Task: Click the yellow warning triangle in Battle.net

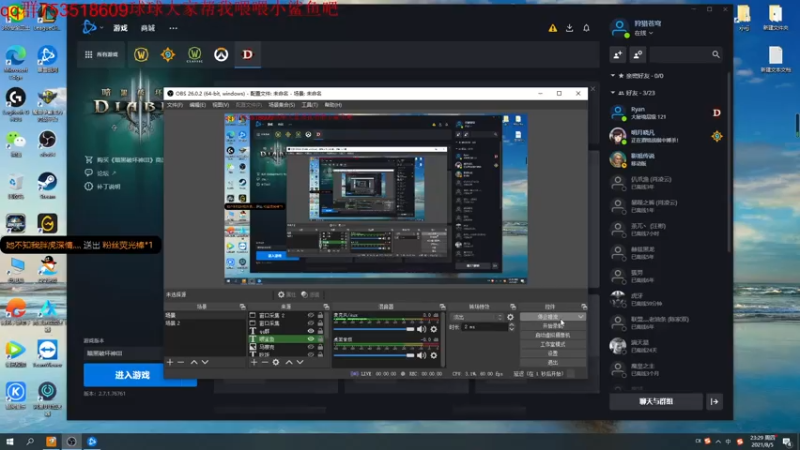Action: (x=553, y=28)
